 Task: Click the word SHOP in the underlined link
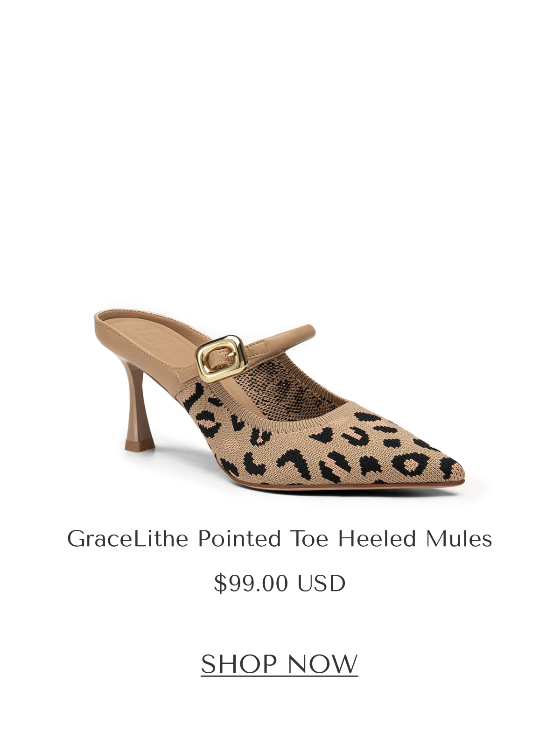click(x=239, y=664)
